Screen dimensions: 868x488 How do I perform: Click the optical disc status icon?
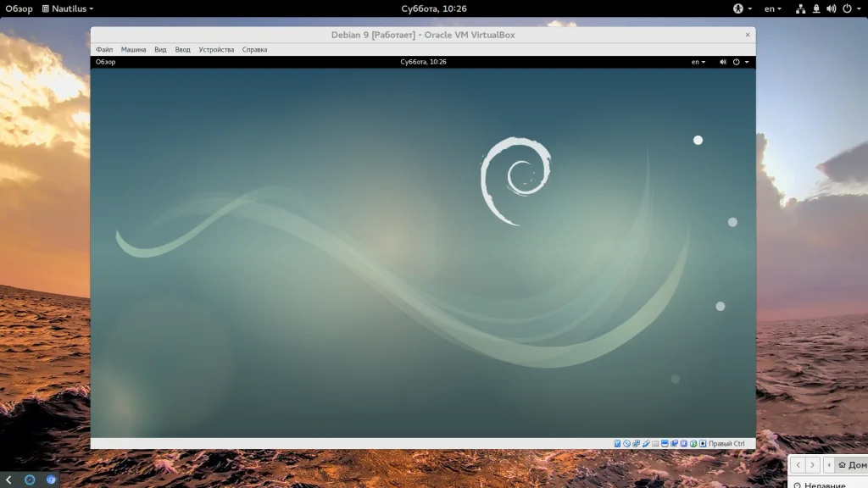627,443
